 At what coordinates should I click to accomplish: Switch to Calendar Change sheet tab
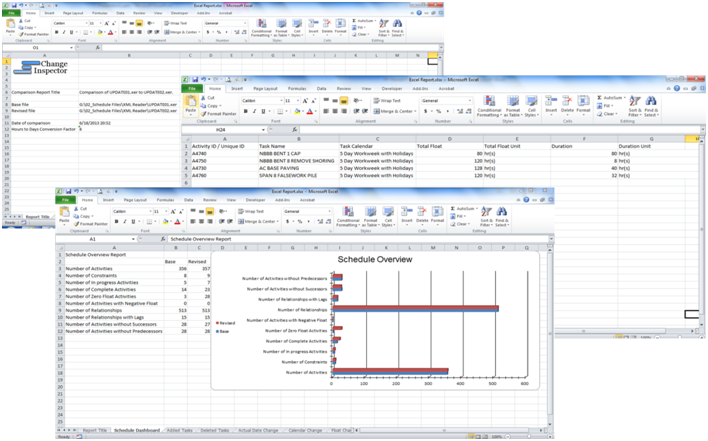(305, 430)
